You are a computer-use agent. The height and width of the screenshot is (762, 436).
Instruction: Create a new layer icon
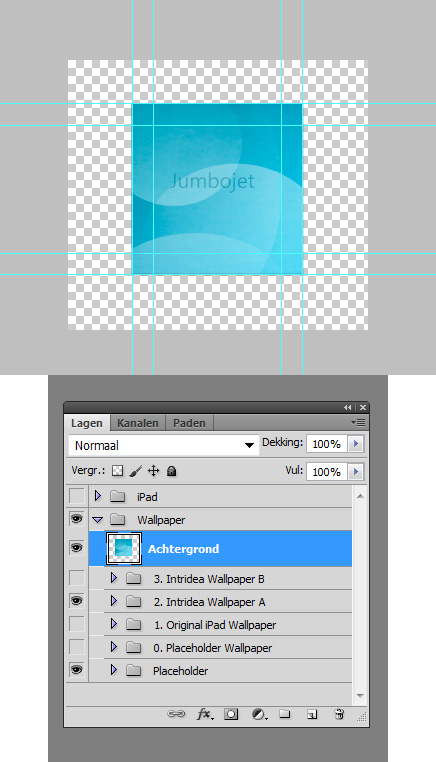click(312, 714)
